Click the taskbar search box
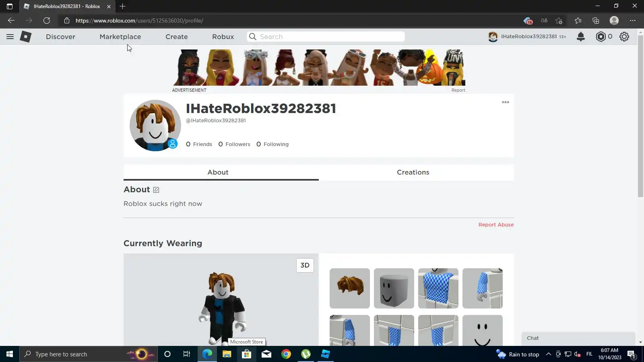The height and width of the screenshot is (362, 644). 88,354
